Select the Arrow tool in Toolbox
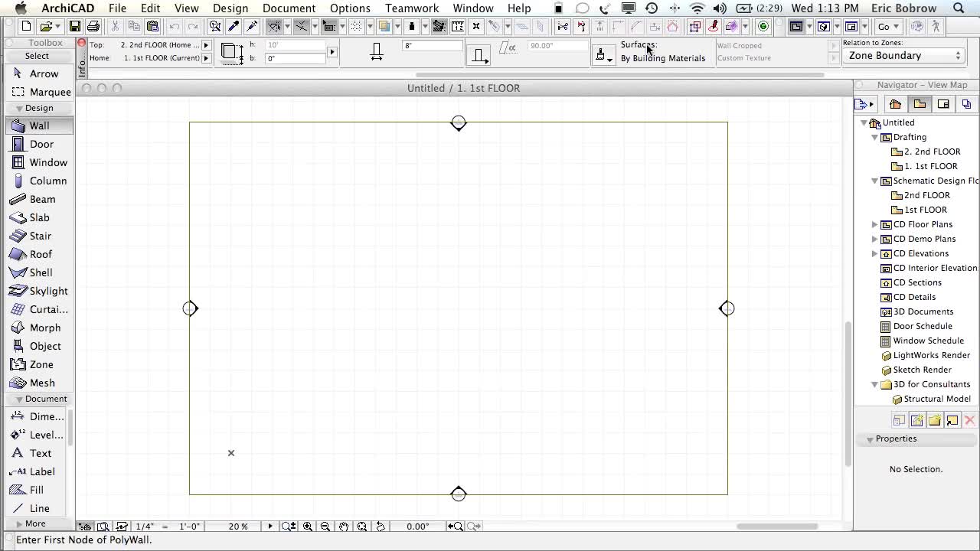980x551 pixels. click(40, 73)
